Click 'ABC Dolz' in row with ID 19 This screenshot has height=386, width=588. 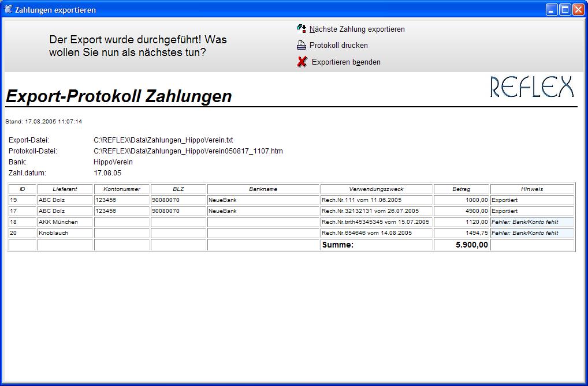tap(65, 200)
